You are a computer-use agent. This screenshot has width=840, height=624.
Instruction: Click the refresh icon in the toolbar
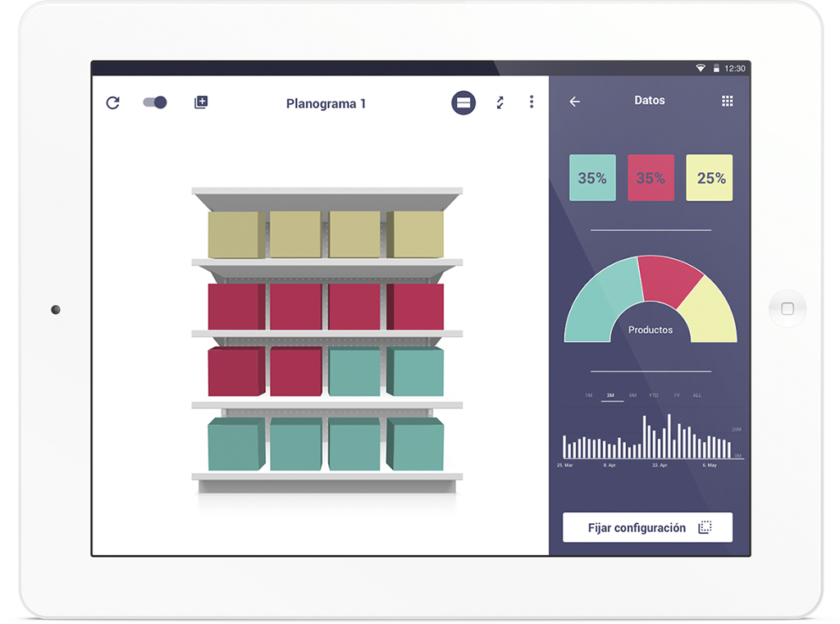[x=113, y=103]
